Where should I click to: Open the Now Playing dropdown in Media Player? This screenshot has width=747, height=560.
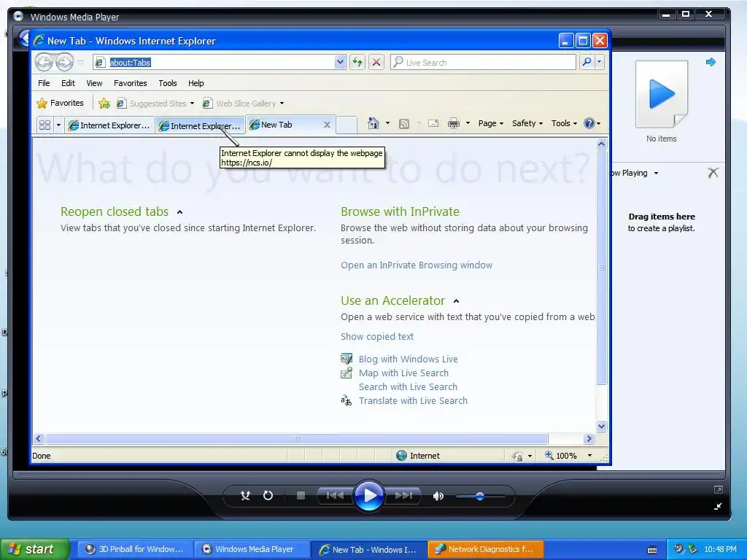656,173
